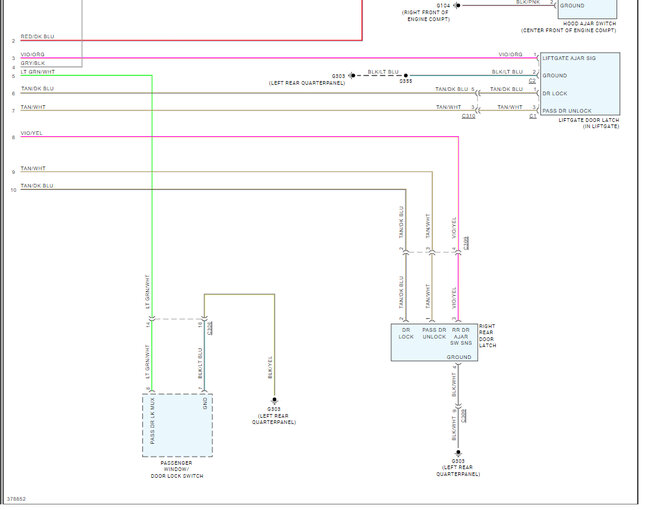Click the PASS DR LK MUX pin label
650x510 pixels.
(153, 421)
